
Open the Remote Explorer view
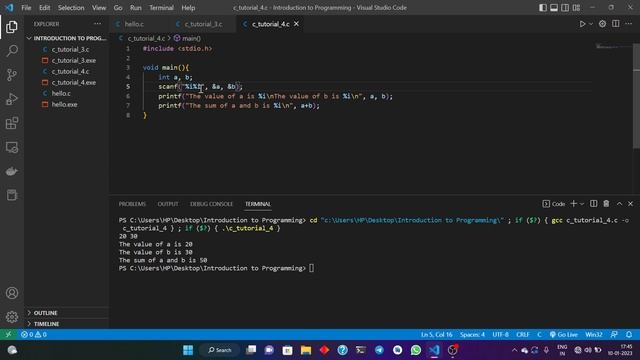coord(12,147)
